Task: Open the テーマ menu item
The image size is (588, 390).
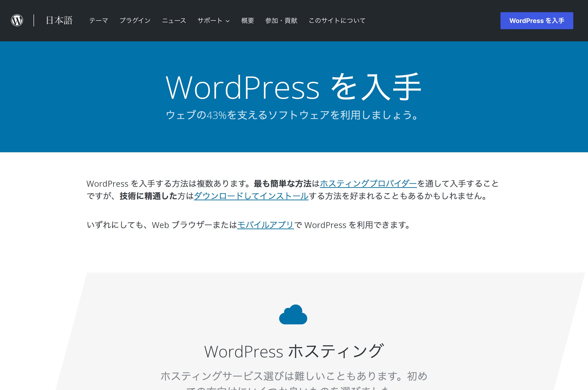Action: tap(99, 20)
